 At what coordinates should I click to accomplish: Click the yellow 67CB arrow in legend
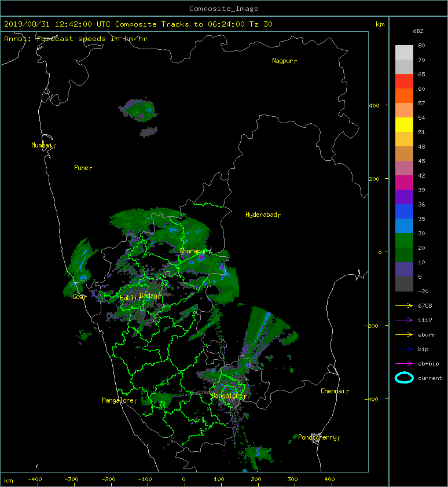[404, 305]
